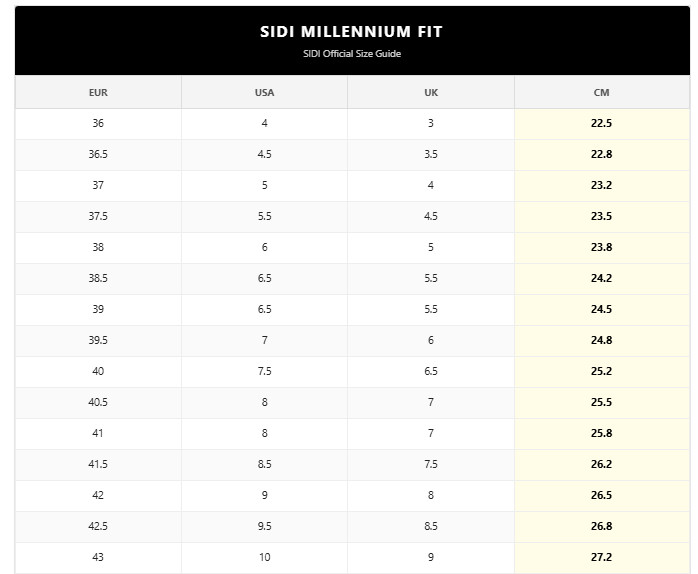Select USA size 10 cell

264,557
